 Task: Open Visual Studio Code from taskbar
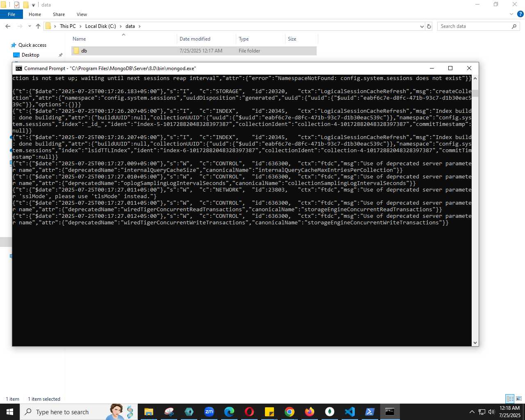(x=350, y=412)
